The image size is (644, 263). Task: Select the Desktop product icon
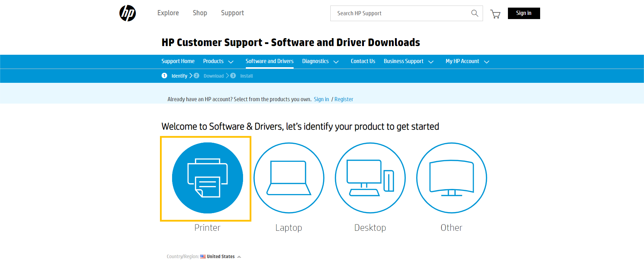[370, 178]
